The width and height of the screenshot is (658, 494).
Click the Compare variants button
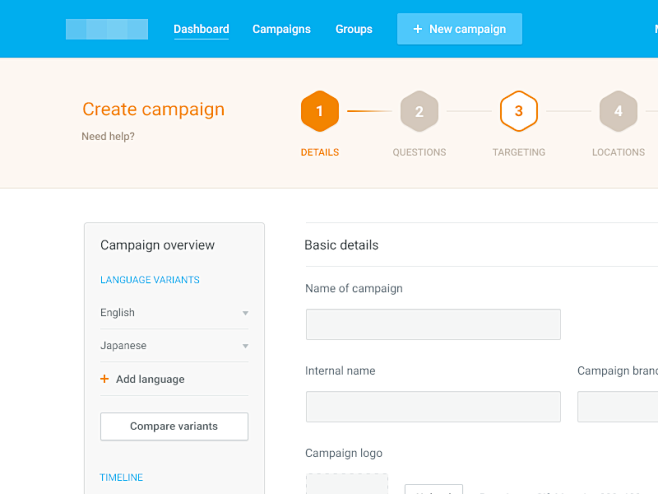point(174,426)
